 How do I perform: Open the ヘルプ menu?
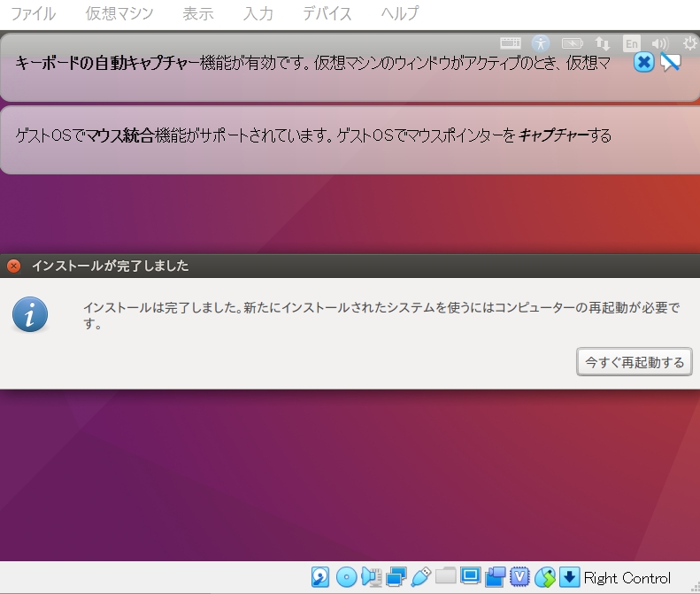[399, 13]
